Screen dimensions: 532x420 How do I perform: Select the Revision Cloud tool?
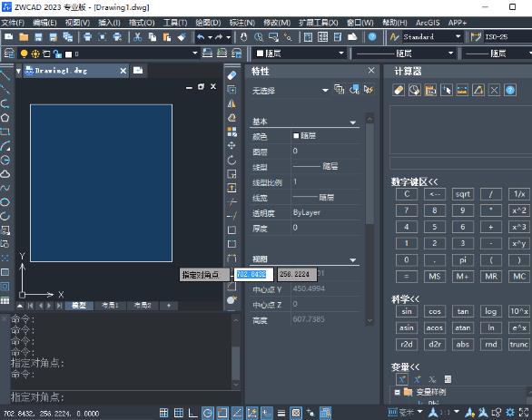tap(5, 174)
